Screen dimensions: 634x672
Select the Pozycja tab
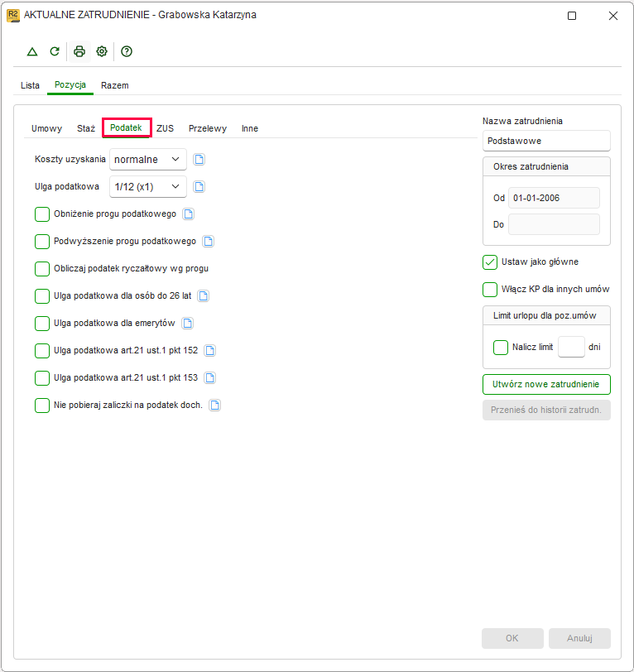click(70, 85)
